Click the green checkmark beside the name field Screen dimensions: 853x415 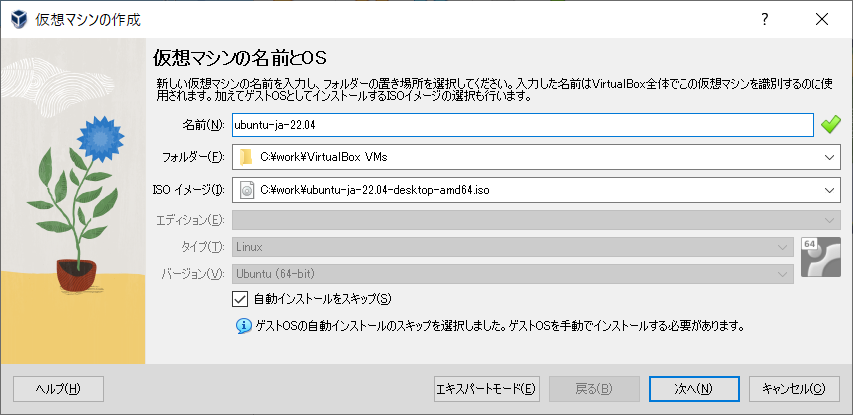(x=831, y=125)
